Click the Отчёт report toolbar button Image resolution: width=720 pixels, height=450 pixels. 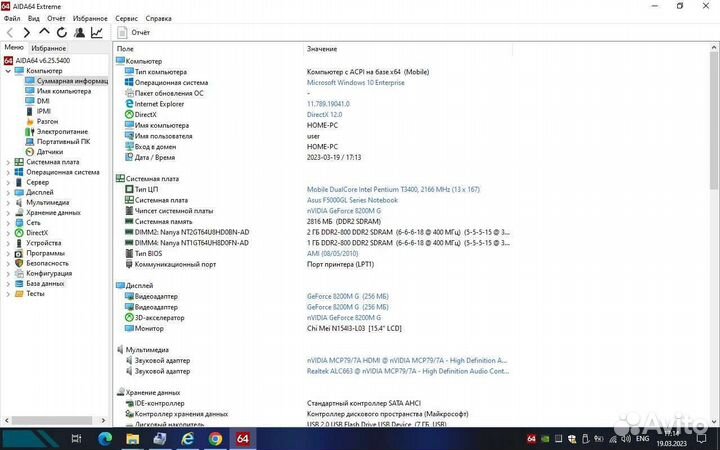click(134, 33)
